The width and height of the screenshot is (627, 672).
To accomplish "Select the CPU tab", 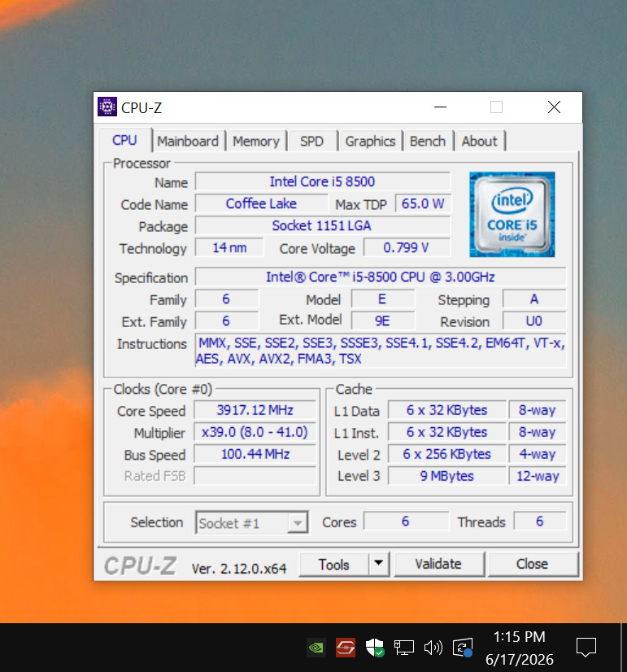I will pyautogui.click(x=124, y=140).
